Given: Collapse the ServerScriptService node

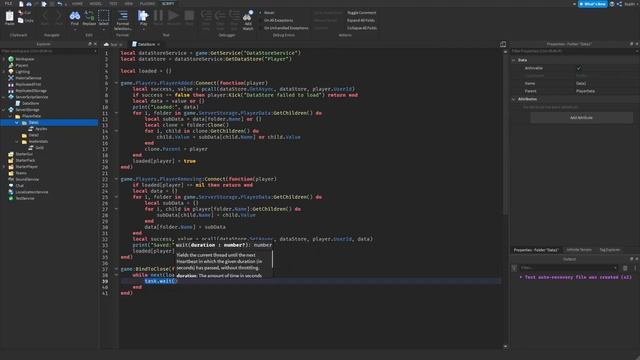Looking at the screenshot, I should (x=4, y=97).
